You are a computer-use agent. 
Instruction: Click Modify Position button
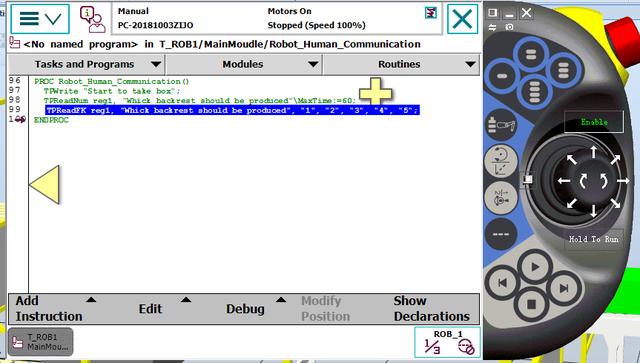325,309
